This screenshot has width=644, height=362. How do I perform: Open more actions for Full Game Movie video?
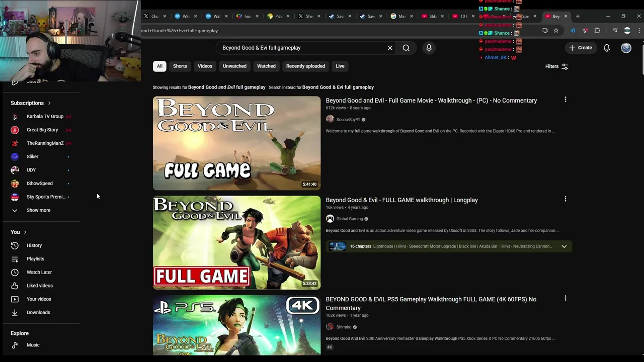pyautogui.click(x=566, y=100)
